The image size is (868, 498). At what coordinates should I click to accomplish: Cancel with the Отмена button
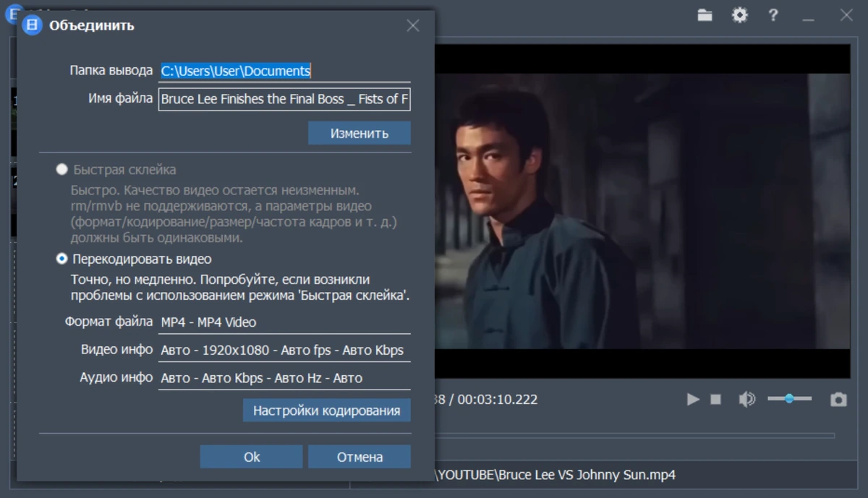tap(359, 457)
